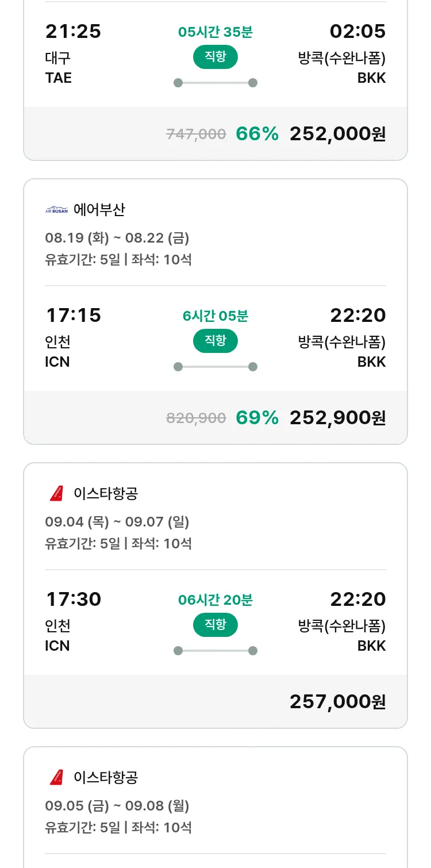The height and width of the screenshot is (868, 431).
Task: Click 이스타항공 name on 09.04 card
Action: (x=106, y=494)
